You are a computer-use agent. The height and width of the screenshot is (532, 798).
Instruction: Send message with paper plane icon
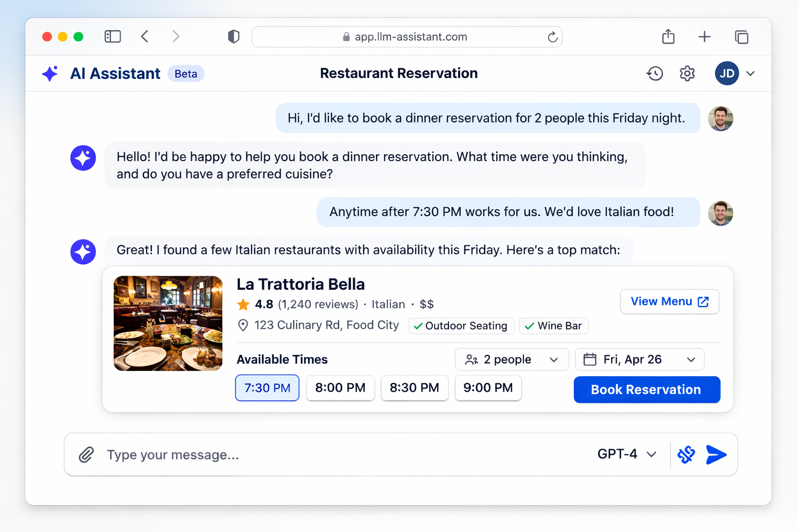point(716,455)
